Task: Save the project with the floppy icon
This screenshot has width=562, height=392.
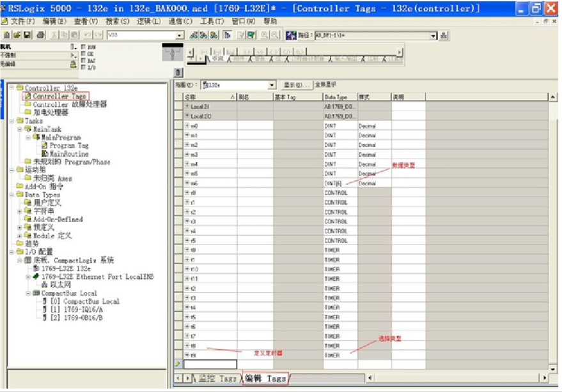Action: (x=27, y=35)
